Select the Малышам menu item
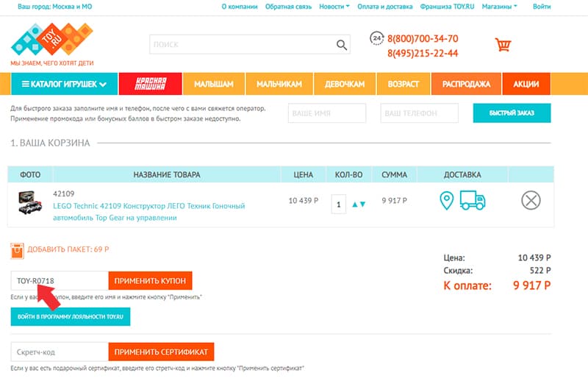Screen dimensions: 588x381 pyautogui.click(x=213, y=84)
